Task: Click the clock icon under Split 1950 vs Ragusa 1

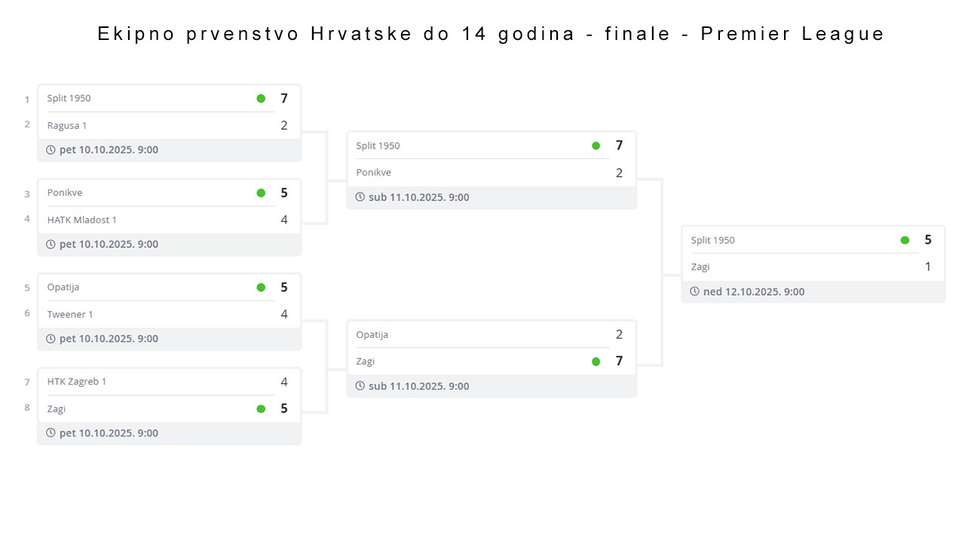Action: pos(51,150)
